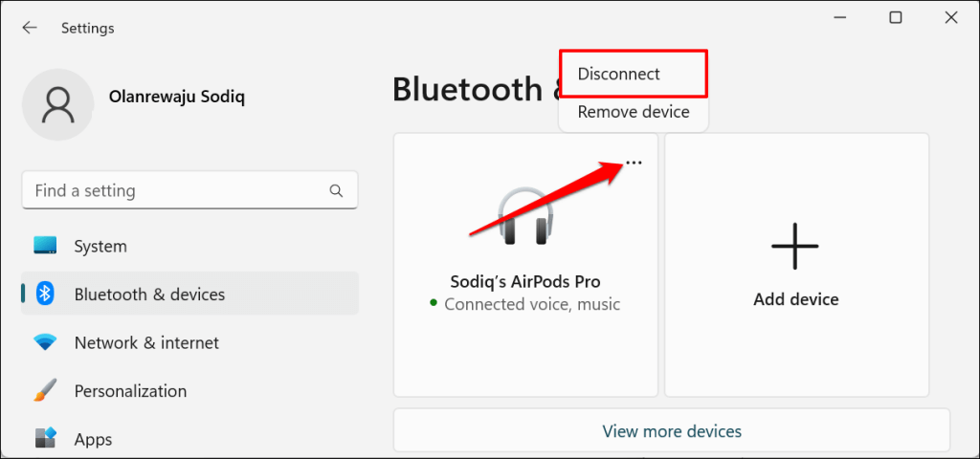Click View more devices button
This screenshot has width=980, height=459.
(x=671, y=431)
